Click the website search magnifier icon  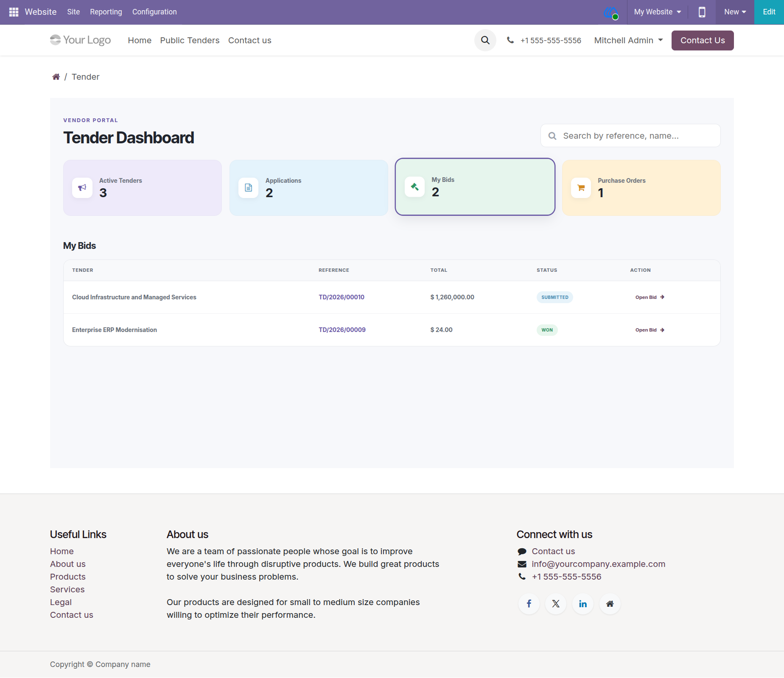485,40
